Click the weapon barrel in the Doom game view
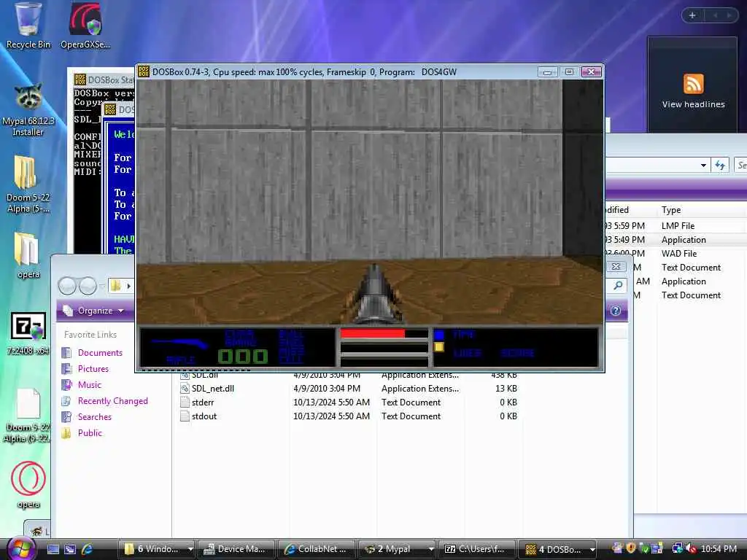The height and width of the screenshot is (560, 747). (374, 295)
